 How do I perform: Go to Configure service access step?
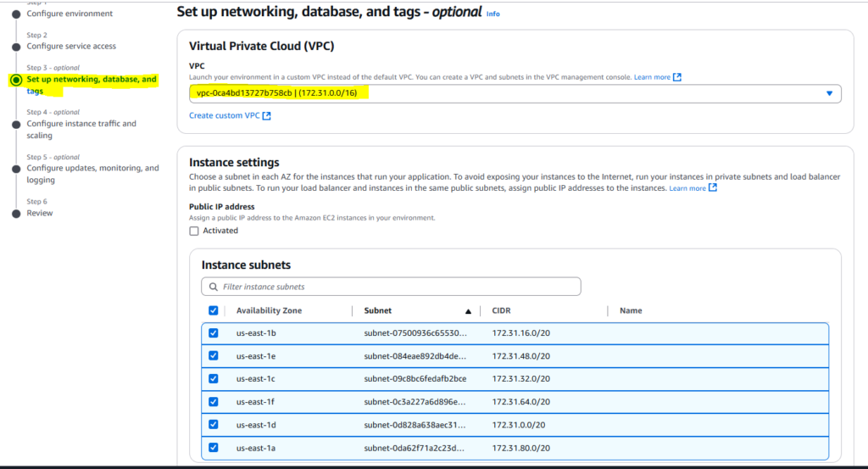click(71, 46)
